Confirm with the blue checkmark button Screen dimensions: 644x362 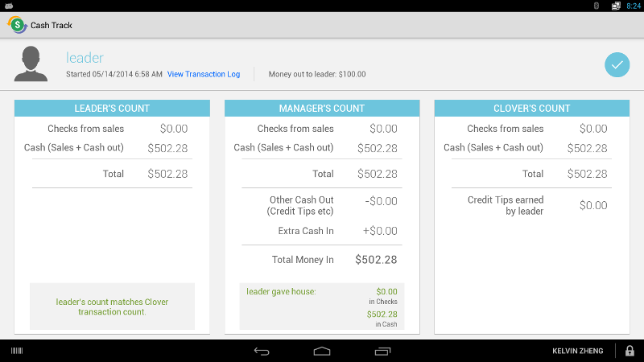(617, 65)
